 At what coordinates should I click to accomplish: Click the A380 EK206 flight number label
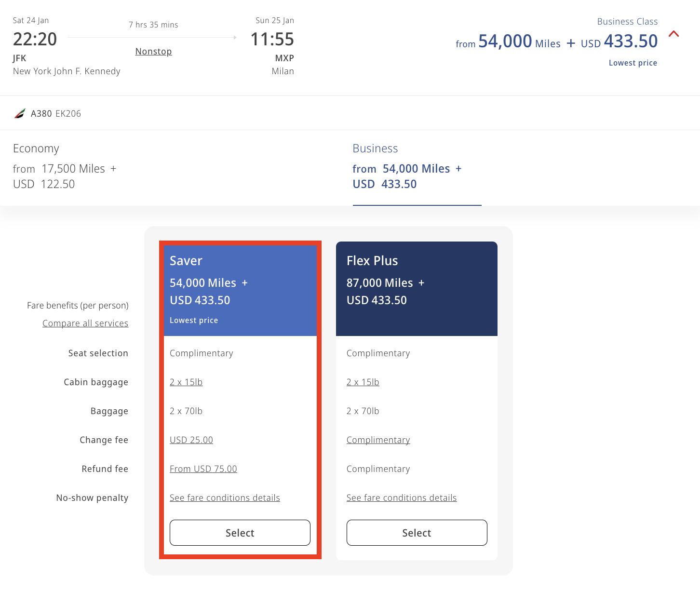(56, 114)
